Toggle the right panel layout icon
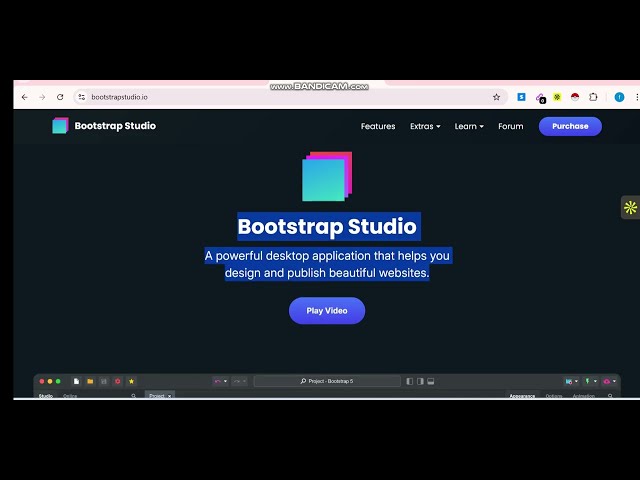 tap(420, 381)
